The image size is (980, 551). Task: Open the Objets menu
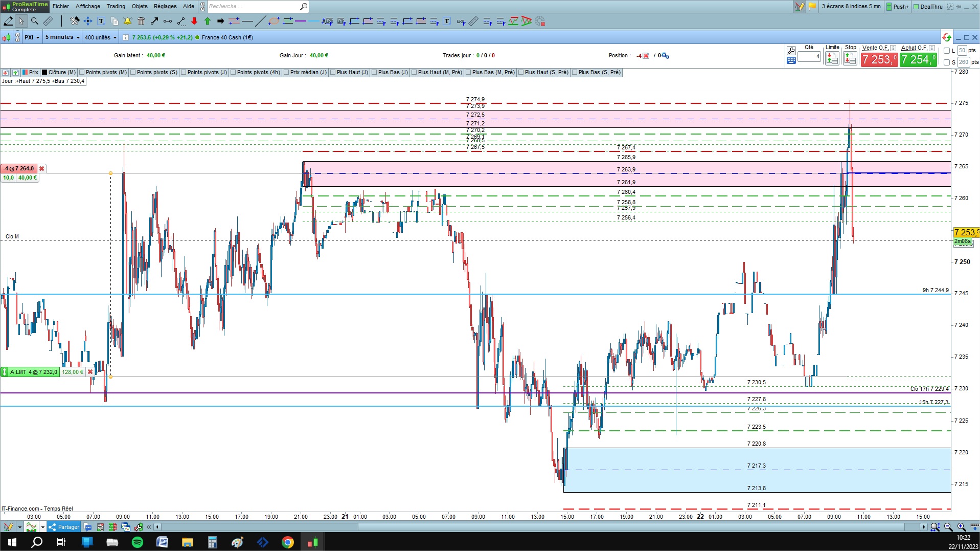(x=140, y=6)
